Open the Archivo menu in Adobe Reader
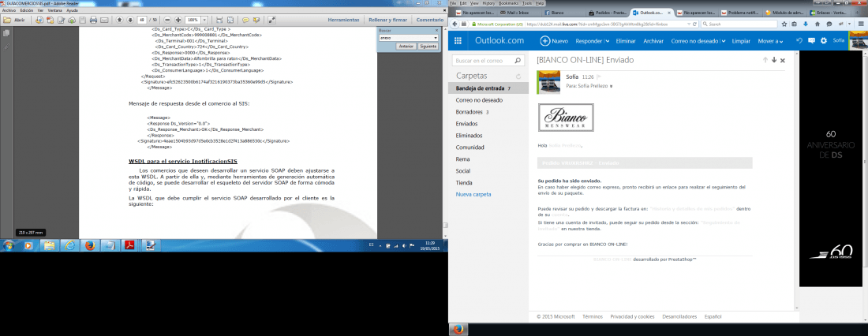The width and height of the screenshot is (868, 336). (9, 10)
